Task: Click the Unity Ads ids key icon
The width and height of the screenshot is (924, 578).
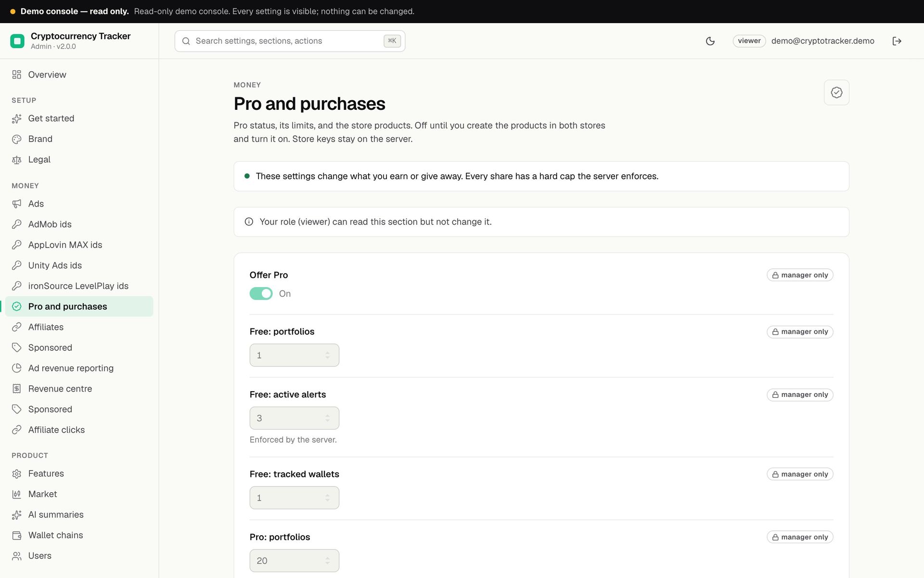Action: click(x=17, y=265)
